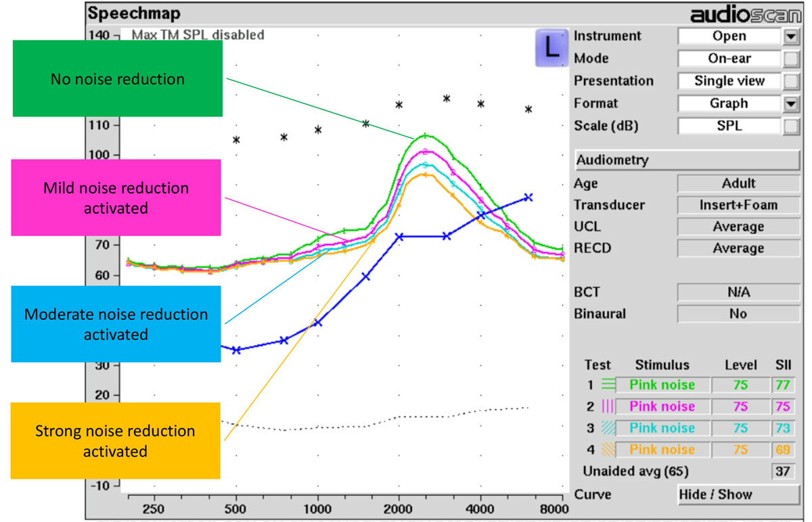Open the Transducer Insert+Foam selector

click(x=738, y=205)
